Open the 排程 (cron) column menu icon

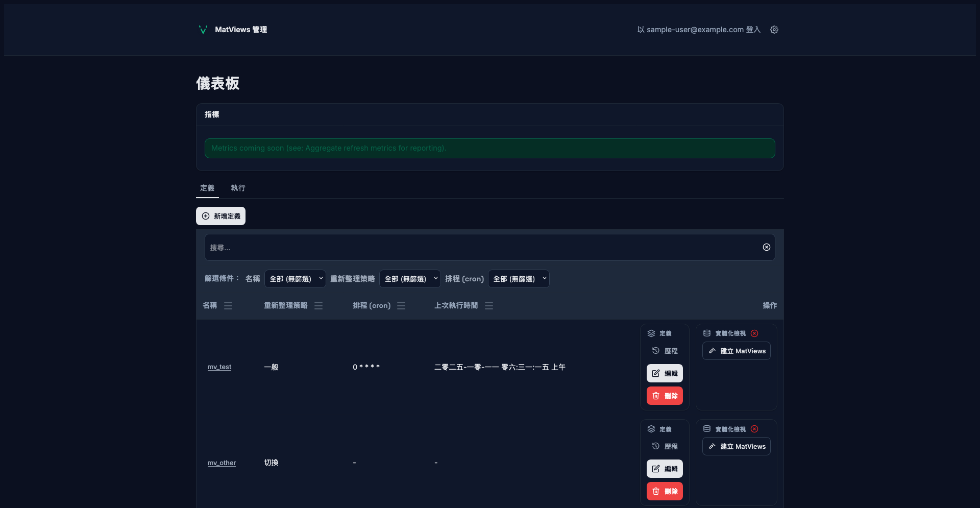point(401,306)
